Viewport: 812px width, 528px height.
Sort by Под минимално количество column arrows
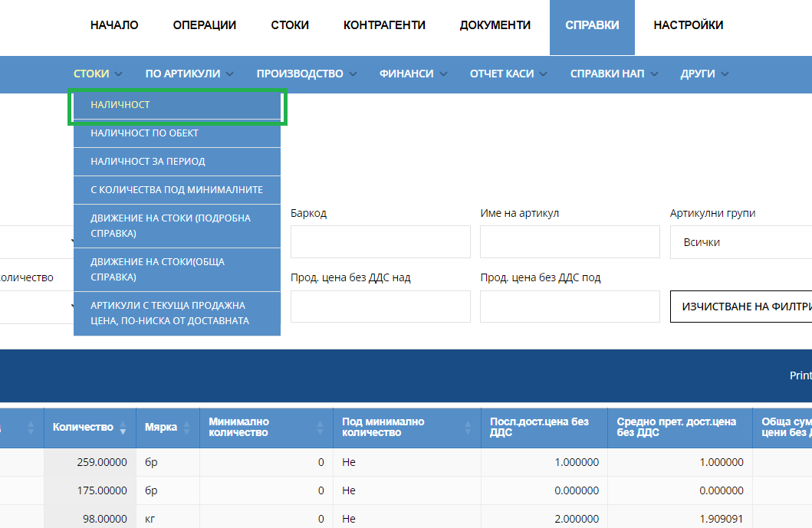tap(468, 428)
